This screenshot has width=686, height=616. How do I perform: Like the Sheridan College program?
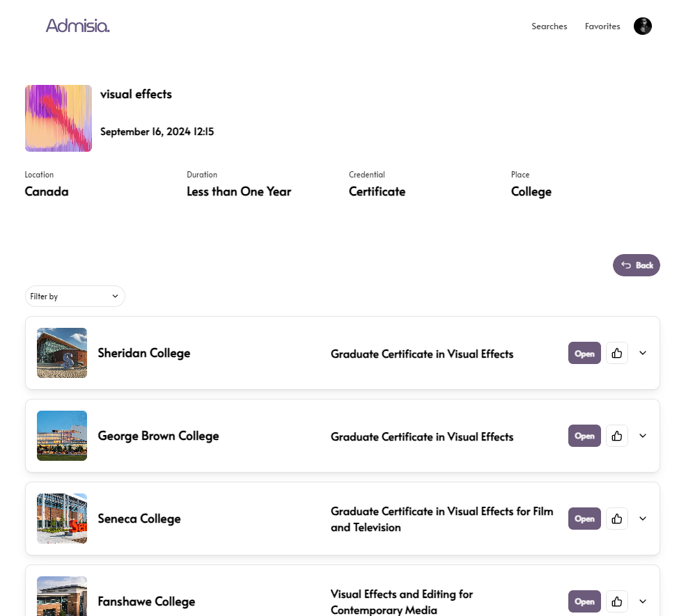(x=616, y=353)
